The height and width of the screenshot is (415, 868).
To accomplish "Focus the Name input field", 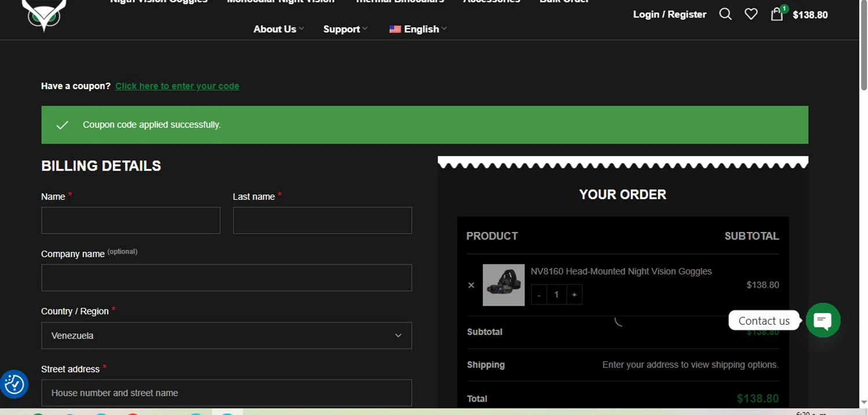I will 131,221.
